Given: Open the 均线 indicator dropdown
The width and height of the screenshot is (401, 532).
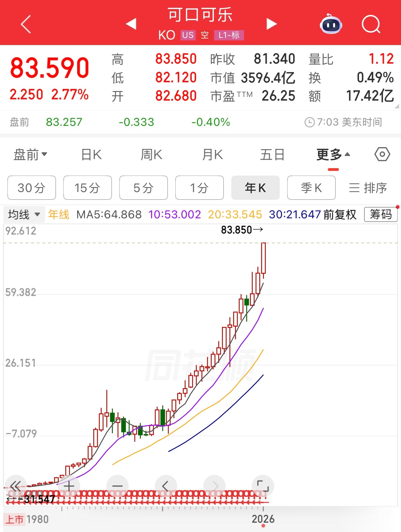Looking at the screenshot, I should click(24, 214).
